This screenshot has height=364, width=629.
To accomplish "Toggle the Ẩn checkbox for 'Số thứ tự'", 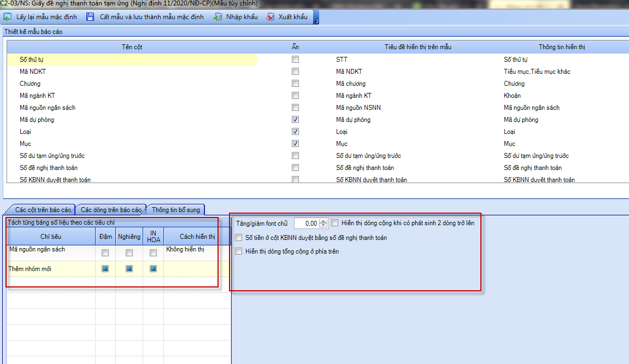I will [x=295, y=60].
